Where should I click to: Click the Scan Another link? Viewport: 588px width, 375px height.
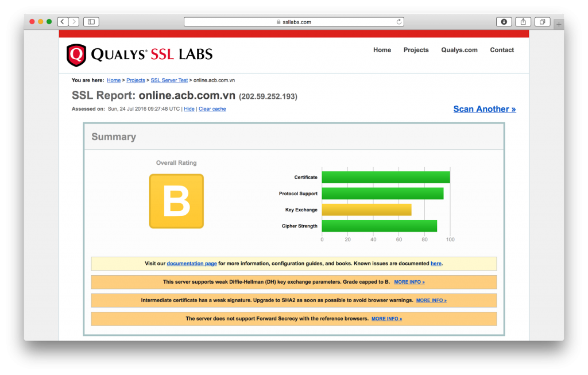(485, 109)
